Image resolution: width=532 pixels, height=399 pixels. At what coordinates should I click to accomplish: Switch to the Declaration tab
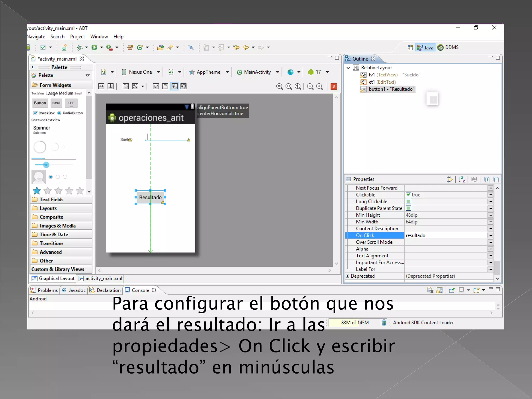pos(105,290)
